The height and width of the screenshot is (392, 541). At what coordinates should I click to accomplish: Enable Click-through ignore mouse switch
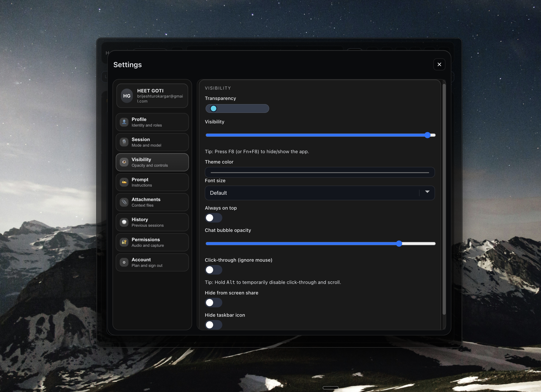213,270
